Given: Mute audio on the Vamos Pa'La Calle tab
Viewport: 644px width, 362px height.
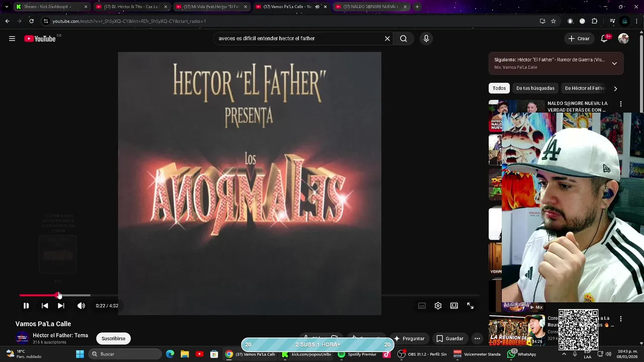Looking at the screenshot, I should (317, 7).
